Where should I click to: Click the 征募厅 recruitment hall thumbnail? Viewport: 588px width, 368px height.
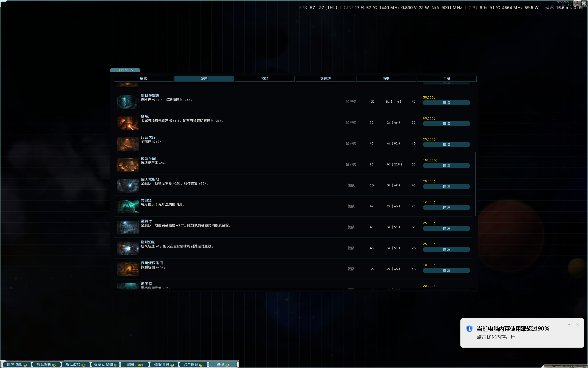127,227
